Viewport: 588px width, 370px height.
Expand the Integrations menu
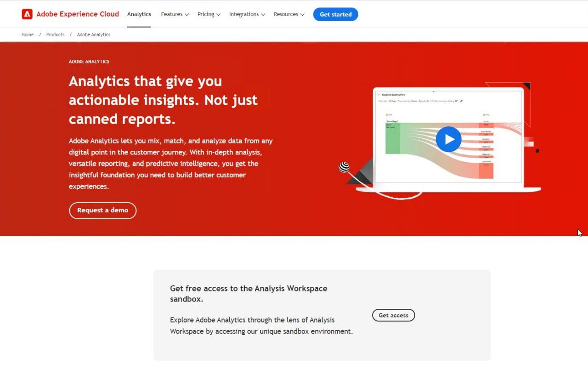tap(247, 14)
